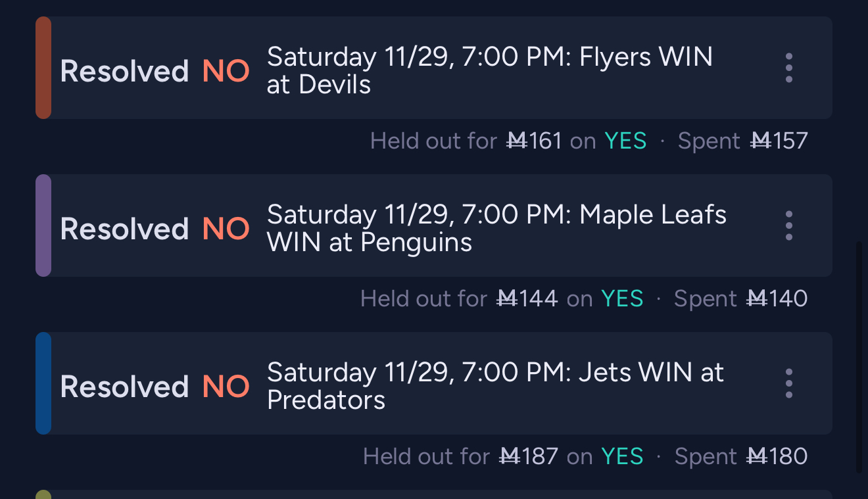Image resolution: width=868 pixels, height=499 pixels.
Task: Open three-dot menu for Flyers at Devils
Action: coord(788,68)
